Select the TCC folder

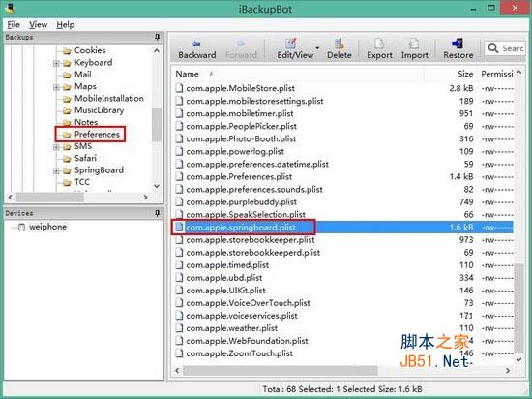click(82, 182)
